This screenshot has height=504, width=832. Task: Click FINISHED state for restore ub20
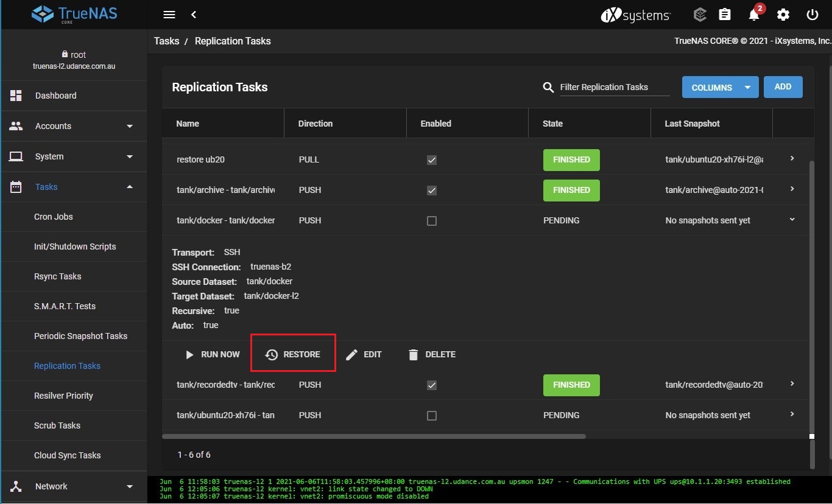click(x=571, y=159)
